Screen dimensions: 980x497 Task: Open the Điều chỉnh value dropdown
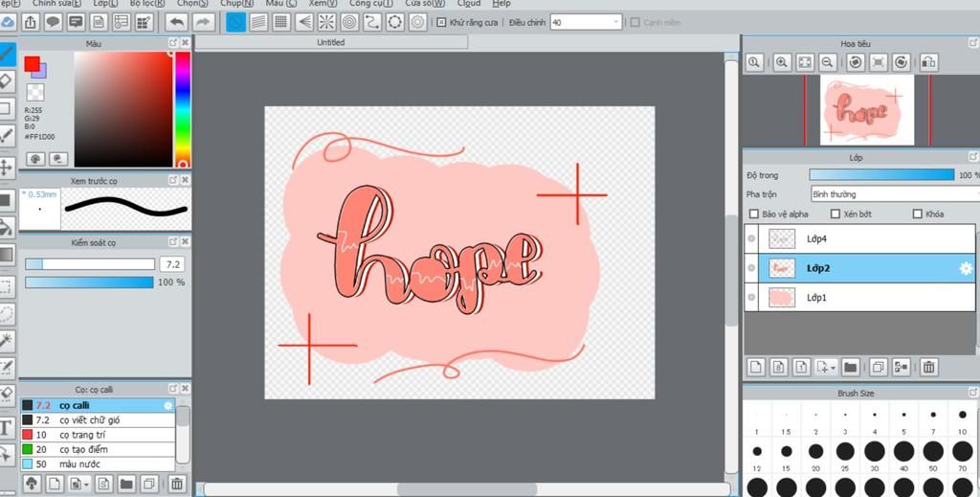(616, 23)
